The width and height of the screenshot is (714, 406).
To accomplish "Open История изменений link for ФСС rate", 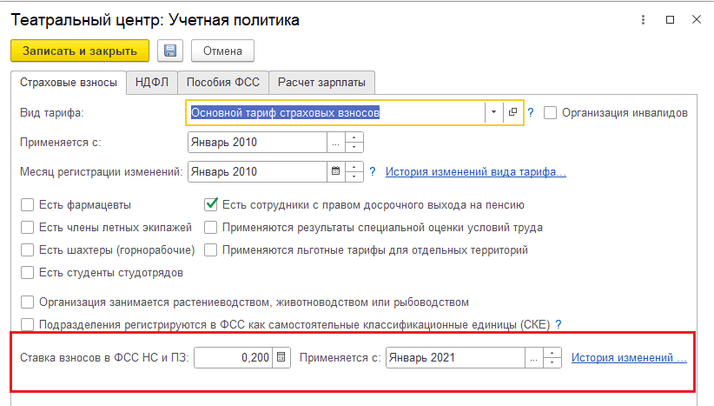I will coord(629,358).
